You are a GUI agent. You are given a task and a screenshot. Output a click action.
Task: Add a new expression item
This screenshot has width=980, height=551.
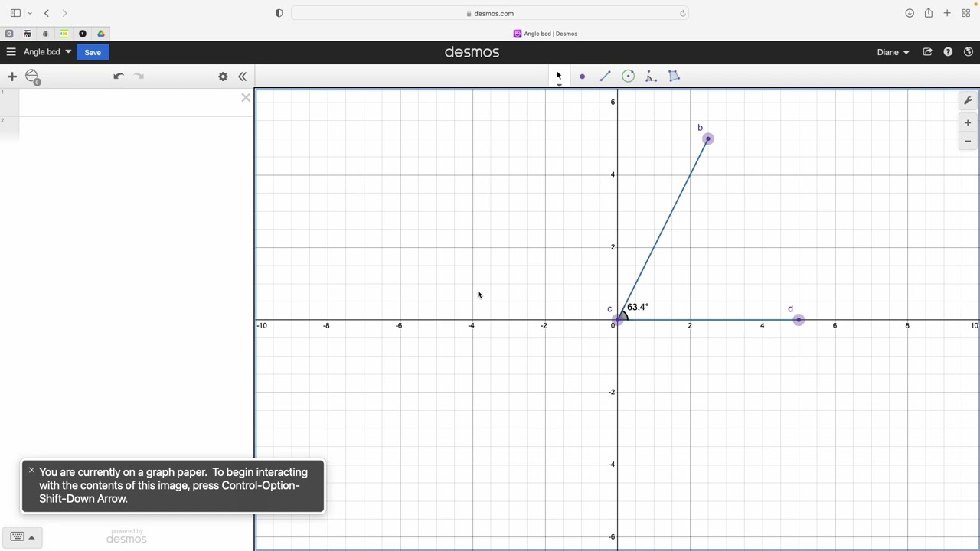pyautogui.click(x=11, y=77)
